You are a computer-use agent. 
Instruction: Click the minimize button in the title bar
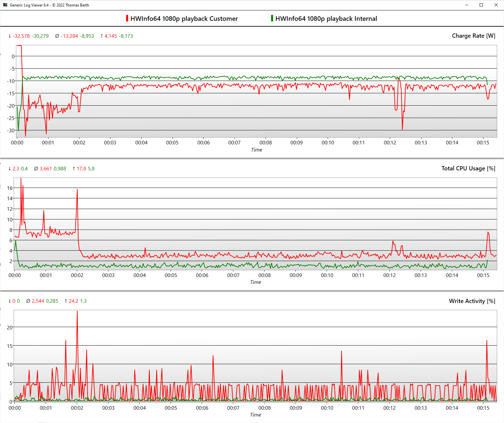(x=467, y=5)
